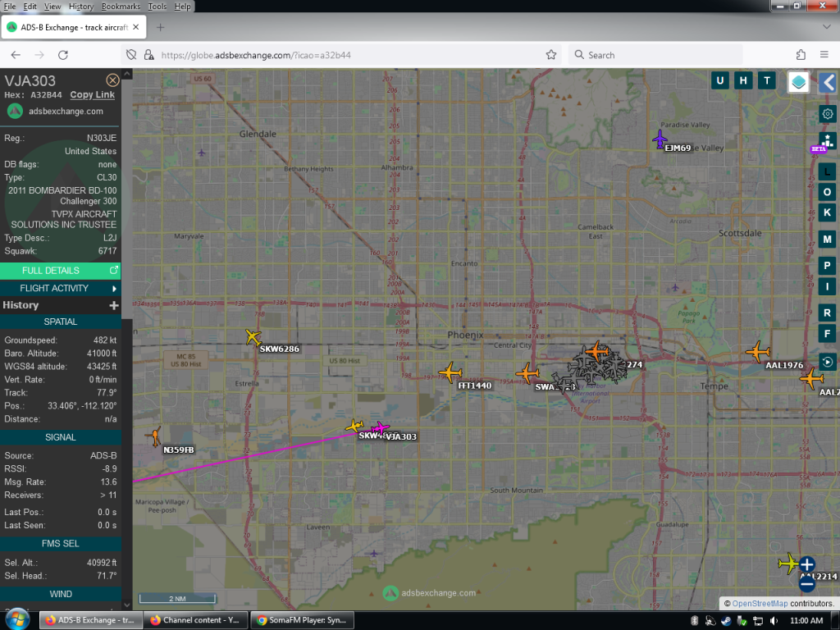Screen dimensions: 840x630
Task: Select the AAL1976 aircraft on map
Action: click(757, 352)
